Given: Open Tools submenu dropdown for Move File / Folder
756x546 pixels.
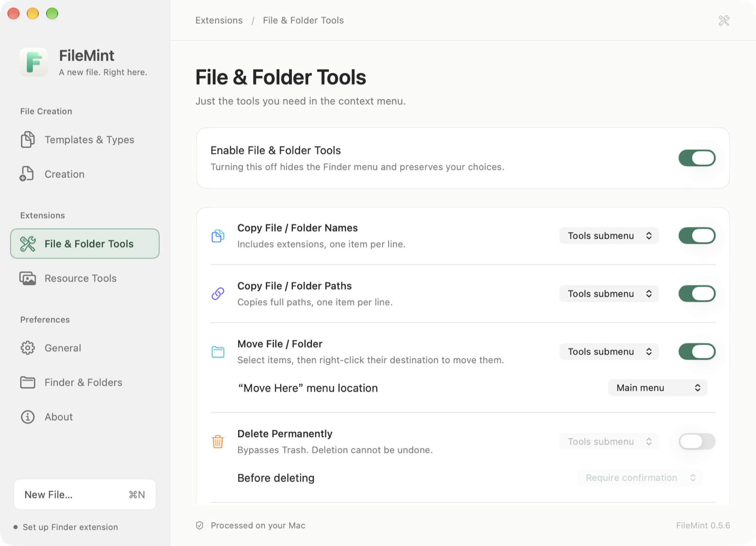Looking at the screenshot, I should point(609,352).
